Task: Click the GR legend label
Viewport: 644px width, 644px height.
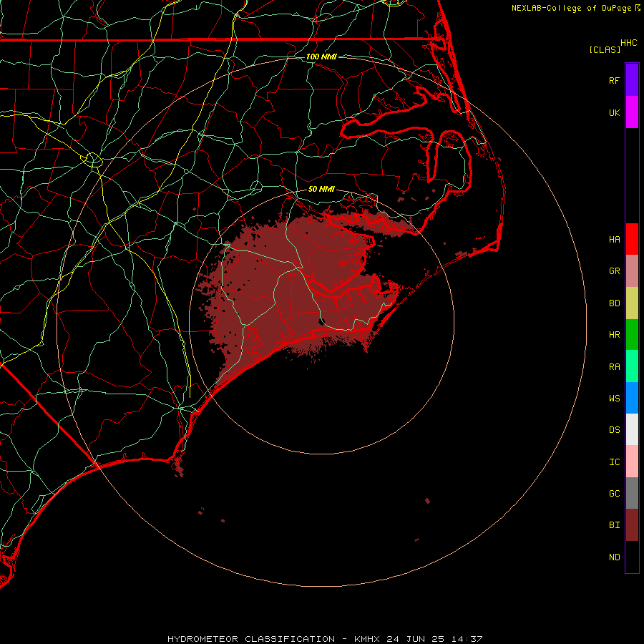Action: tap(615, 271)
